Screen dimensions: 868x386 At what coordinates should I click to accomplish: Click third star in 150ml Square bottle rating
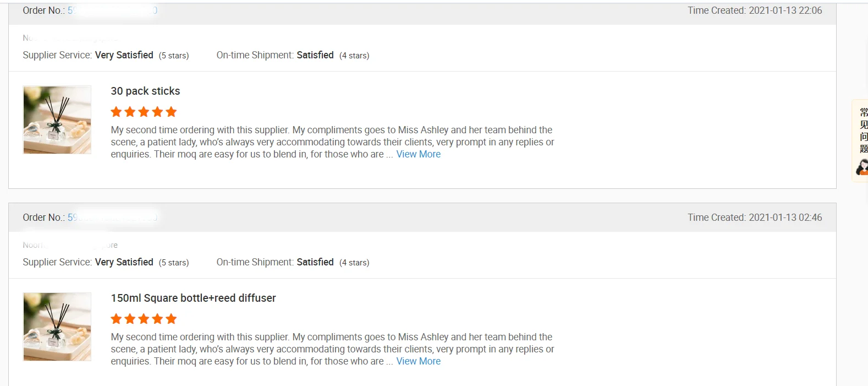coord(144,319)
